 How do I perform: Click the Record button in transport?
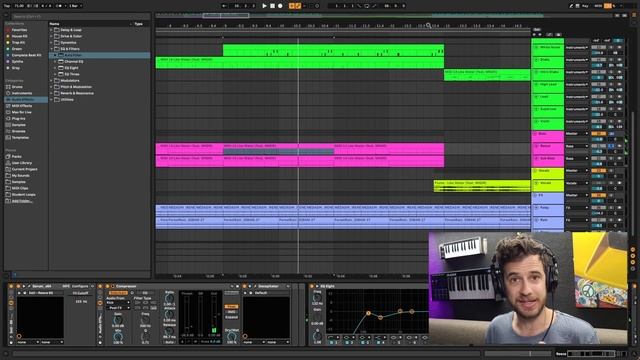pyautogui.click(x=280, y=6)
